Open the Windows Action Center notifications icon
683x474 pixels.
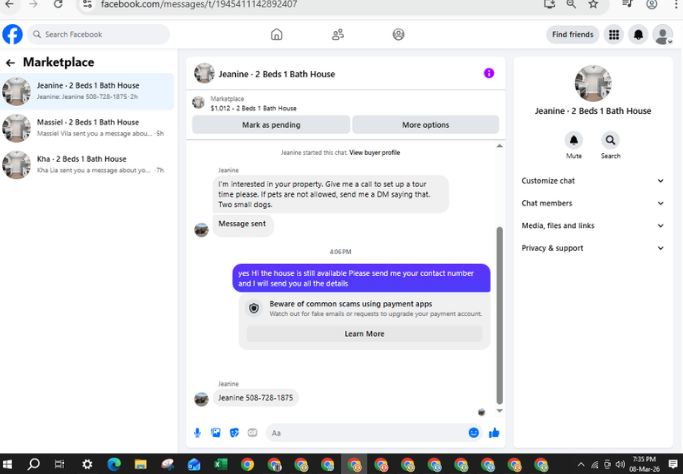(673, 465)
